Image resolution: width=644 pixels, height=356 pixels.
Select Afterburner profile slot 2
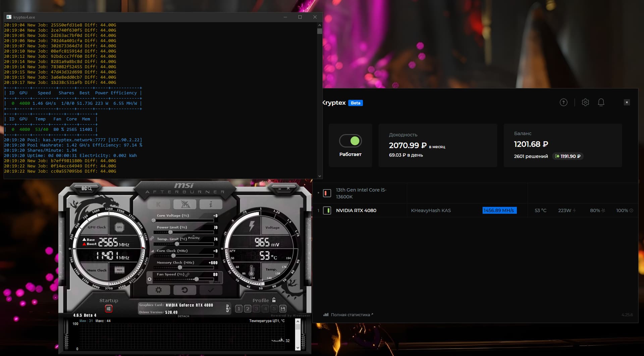248,309
